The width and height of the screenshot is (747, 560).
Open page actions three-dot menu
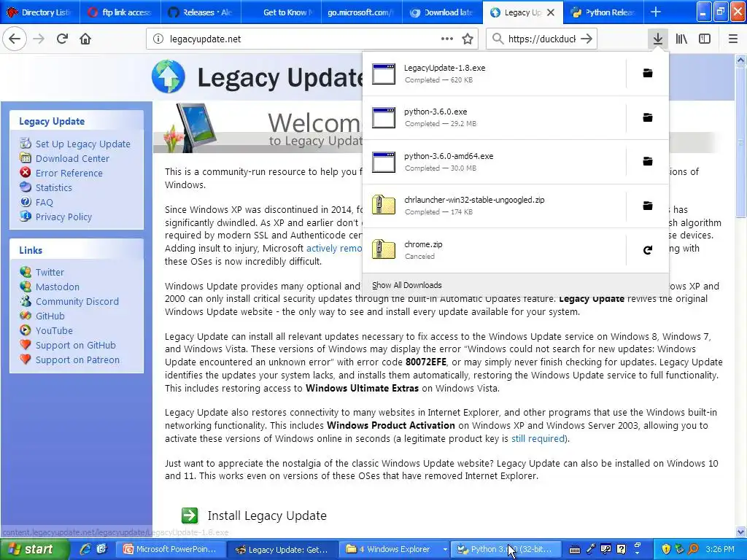447,39
